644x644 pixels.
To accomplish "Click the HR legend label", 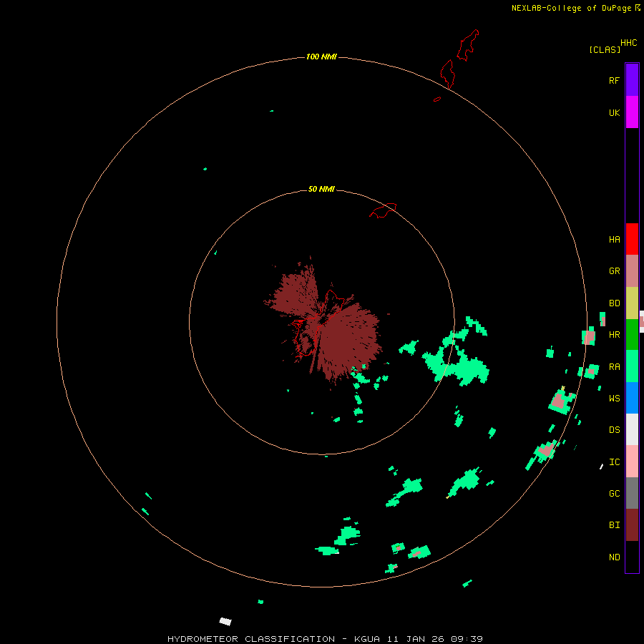I will (614, 335).
